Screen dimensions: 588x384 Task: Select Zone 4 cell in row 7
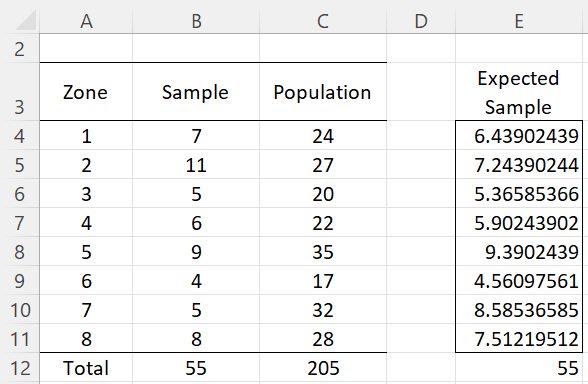pos(86,222)
